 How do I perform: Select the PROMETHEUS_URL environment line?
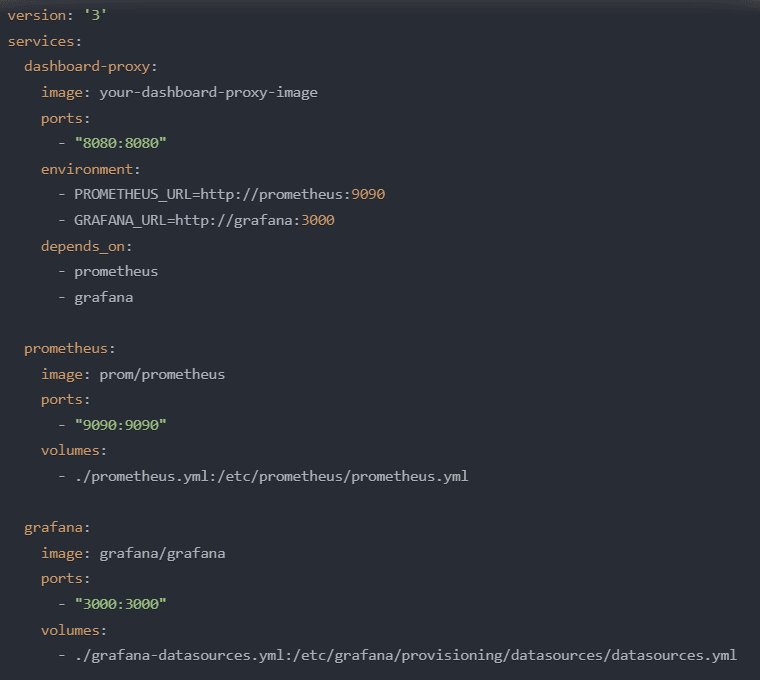tap(222, 194)
